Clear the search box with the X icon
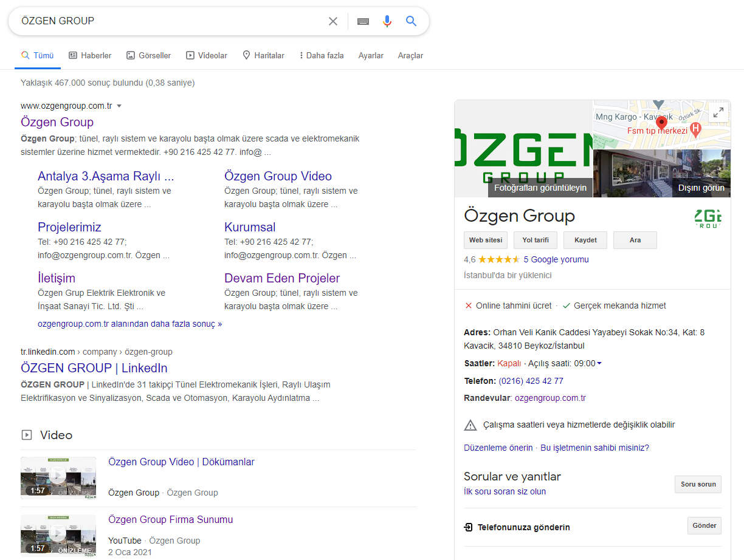This screenshot has height=560, width=744. [333, 21]
